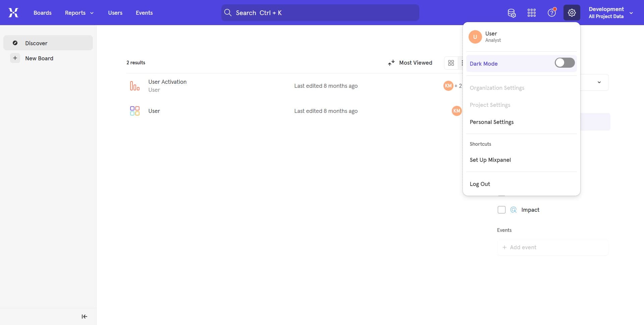The height and width of the screenshot is (325, 644).
Task: Change the Most Viewed sort order
Action: coord(410,63)
